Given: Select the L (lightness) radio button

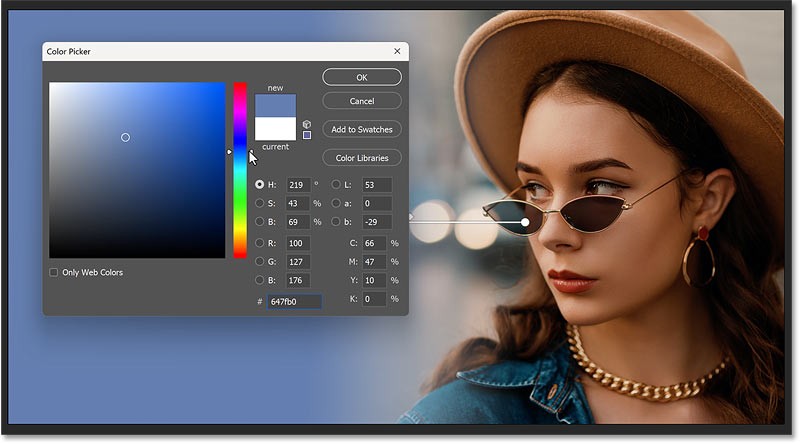Looking at the screenshot, I should [x=336, y=184].
